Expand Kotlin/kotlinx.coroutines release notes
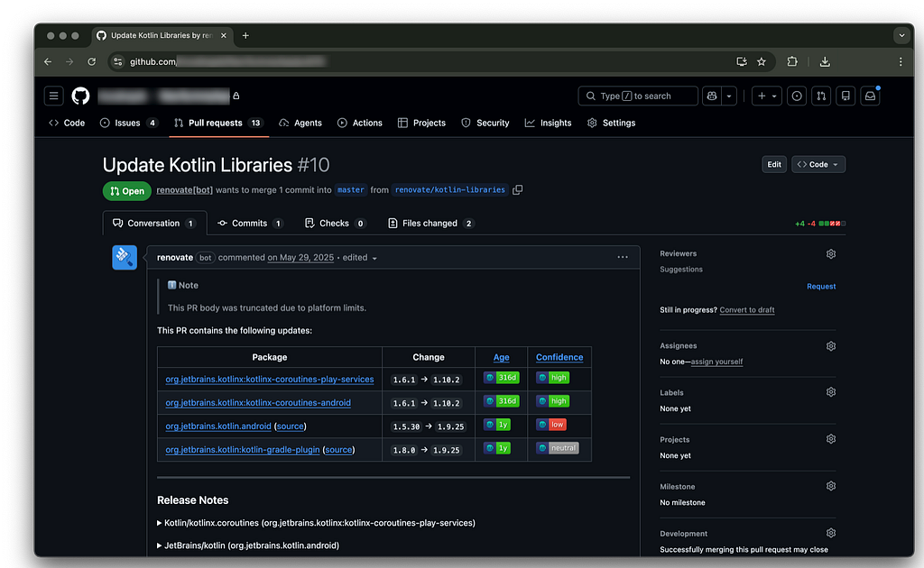Screen dimensions: 924x568 point(316,523)
